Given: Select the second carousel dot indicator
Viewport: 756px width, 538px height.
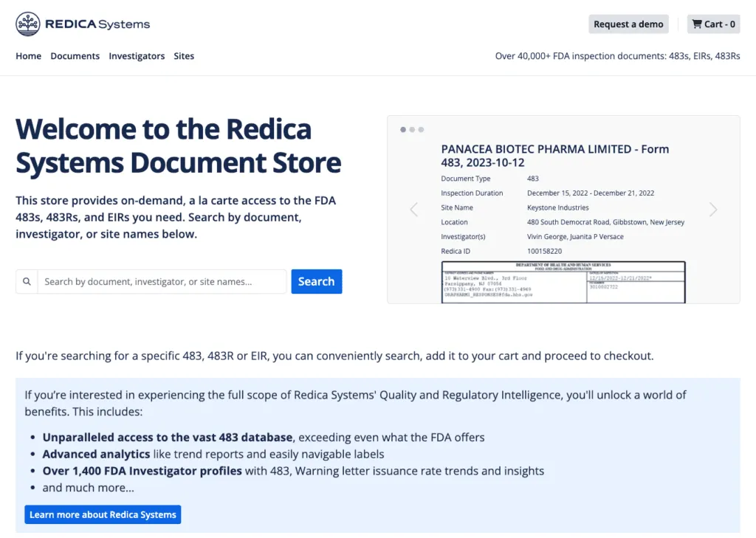Looking at the screenshot, I should [412, 130].
